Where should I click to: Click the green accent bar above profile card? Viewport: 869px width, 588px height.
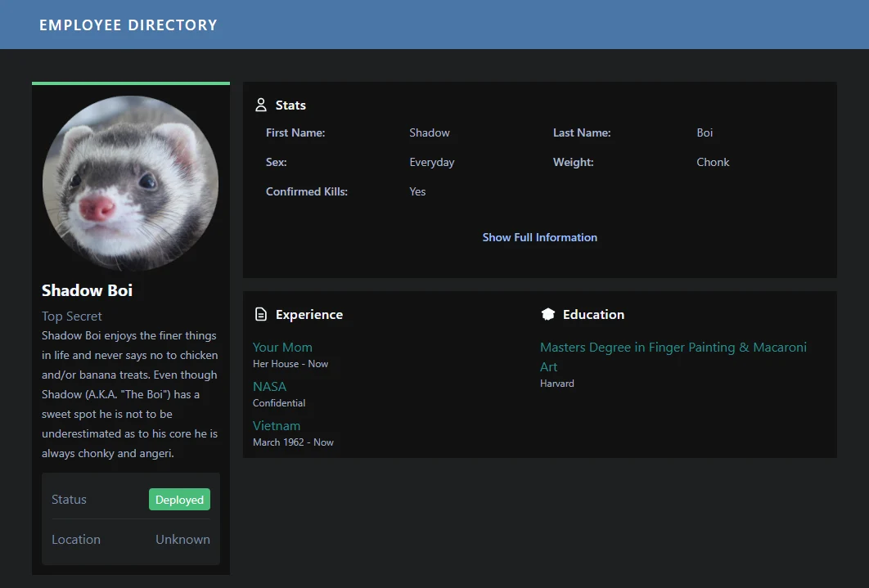click(130, 83)
